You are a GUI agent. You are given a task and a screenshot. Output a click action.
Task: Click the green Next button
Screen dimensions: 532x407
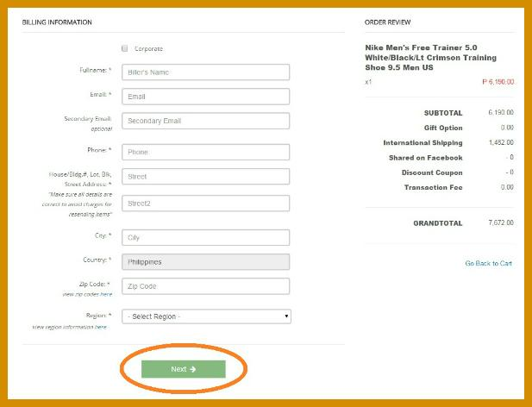(183, 369)
